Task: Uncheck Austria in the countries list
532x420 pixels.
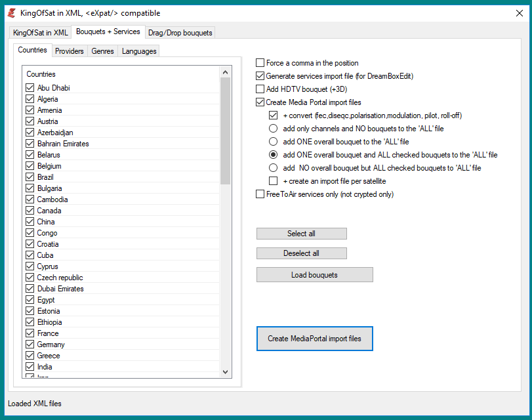Action: [x=30, y=121]
